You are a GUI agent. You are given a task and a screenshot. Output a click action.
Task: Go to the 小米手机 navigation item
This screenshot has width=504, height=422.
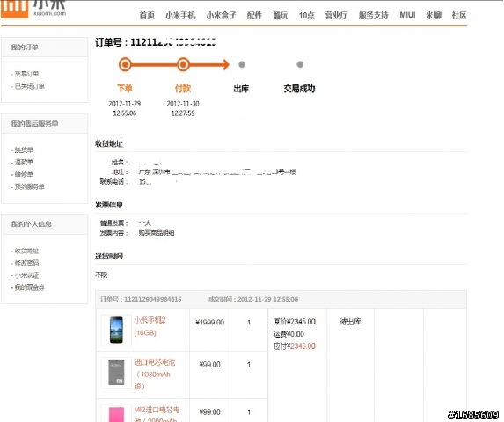click(x=180, y=15)
